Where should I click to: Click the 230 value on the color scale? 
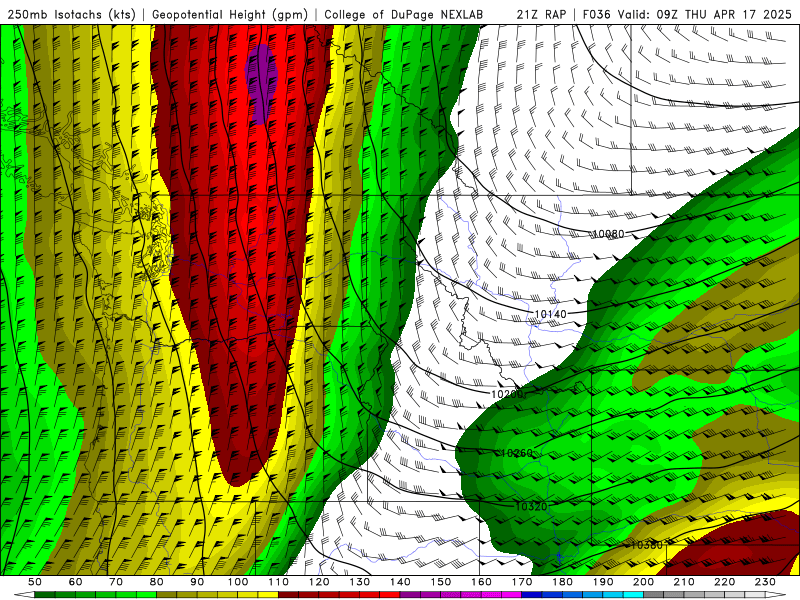(765, 582)
